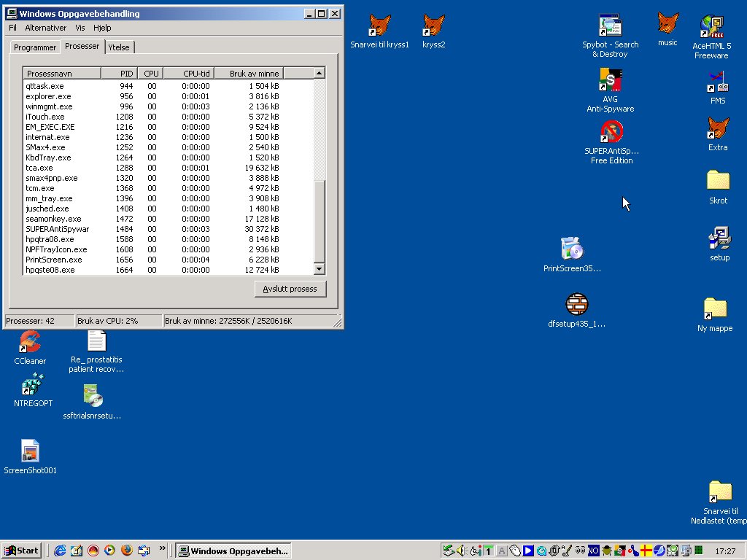The height and width of the screenshot is (560, 747).
Task: Open Spybot - Search & Destroy icon
Action: coord(611,36)
